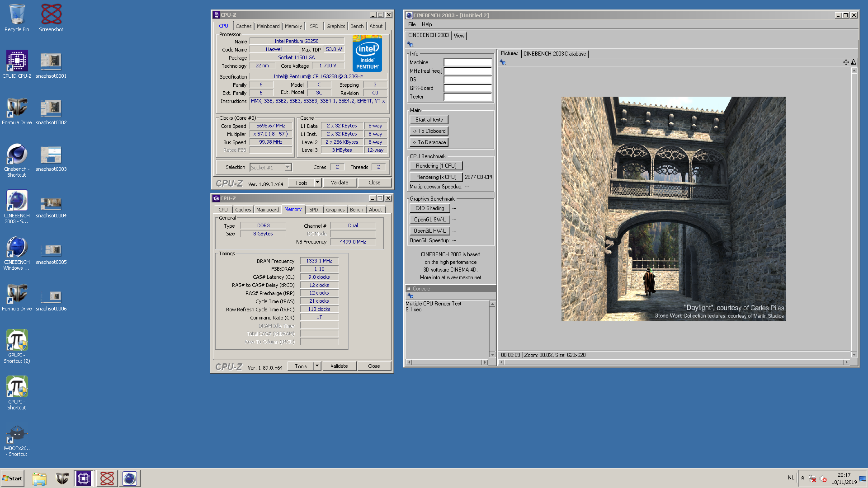Click the To Database button
Viewport: 868px width, 488px height.
429,142
